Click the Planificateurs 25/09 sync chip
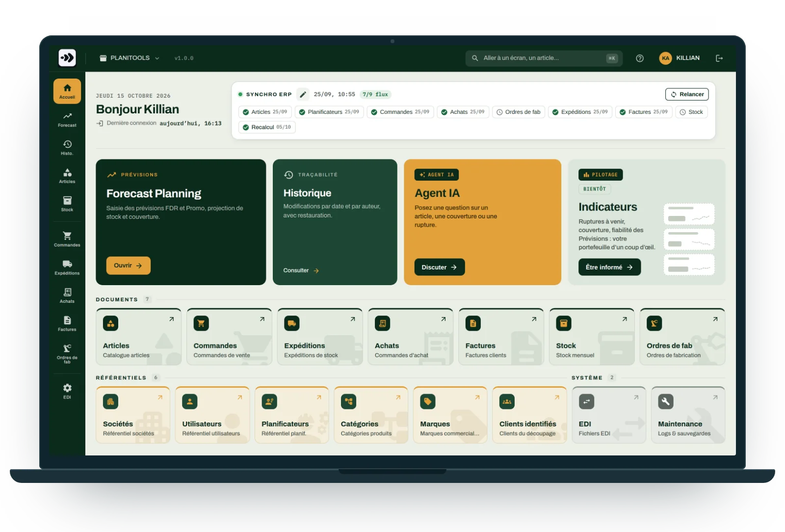 329,112
